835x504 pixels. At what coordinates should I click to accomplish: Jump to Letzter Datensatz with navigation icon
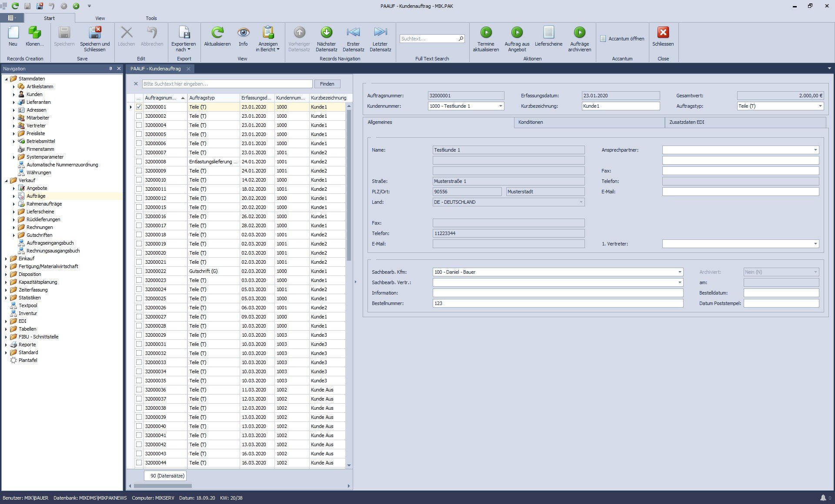[x=380, y=38]
